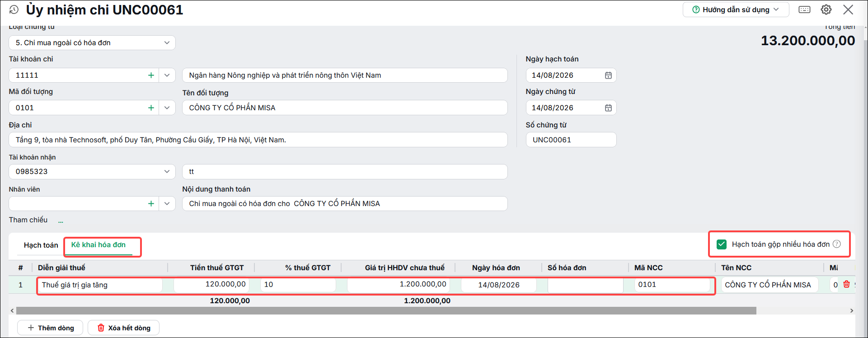Screen dimensions: 868x338
Task: Delete invoice row 1 with trash icon
Action: (x=846, y=284)
